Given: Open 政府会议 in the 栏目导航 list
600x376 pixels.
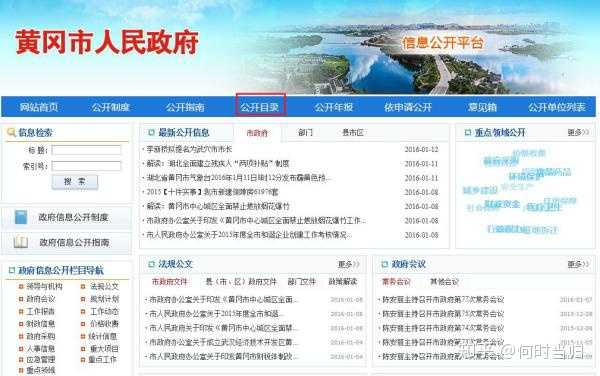Looking at the screenshot, I should pyautogui.click(x=41, y=299).
